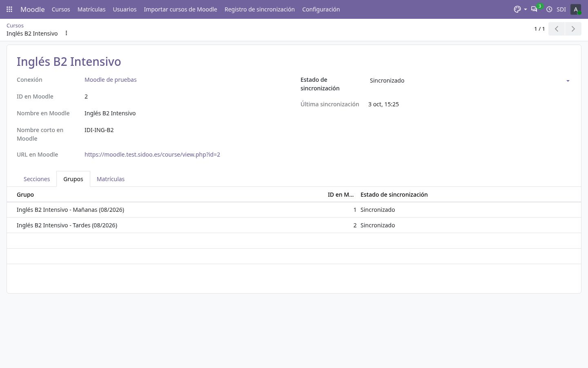Open the Configuración menu
The height and width of the screenshot is (368, 588).
[321, 9]
